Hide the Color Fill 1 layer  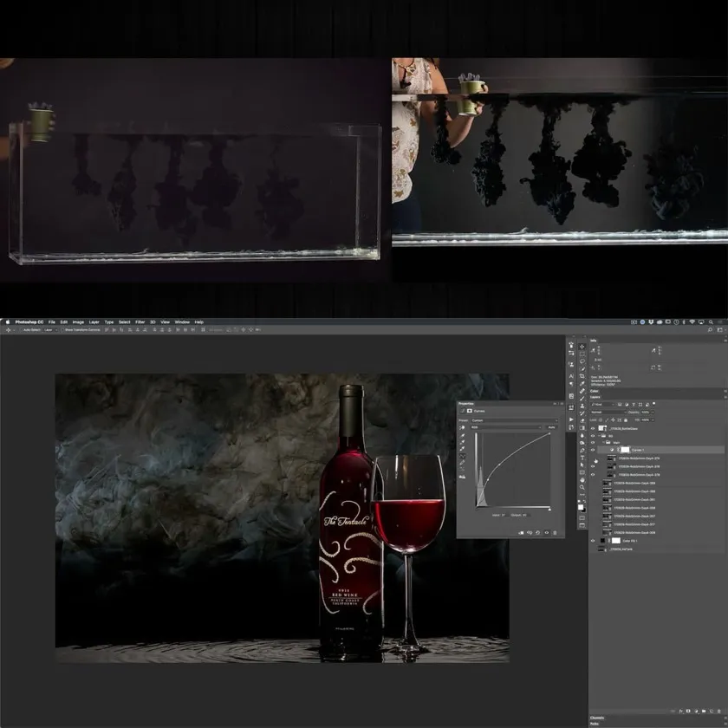point(594,540)
